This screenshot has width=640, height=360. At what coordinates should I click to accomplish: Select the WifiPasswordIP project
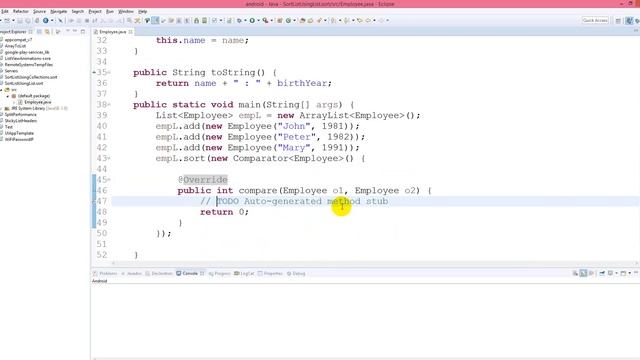(19, 139)
